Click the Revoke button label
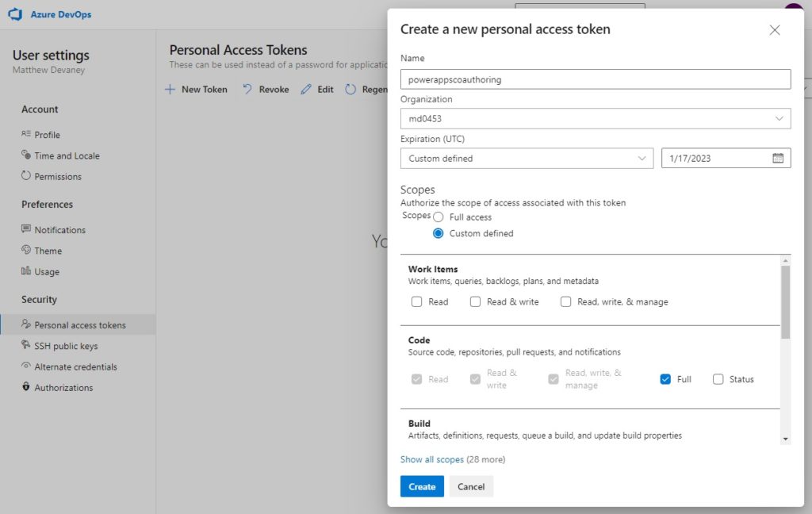Viewport: 812px width, 514px height. (274, 89)
